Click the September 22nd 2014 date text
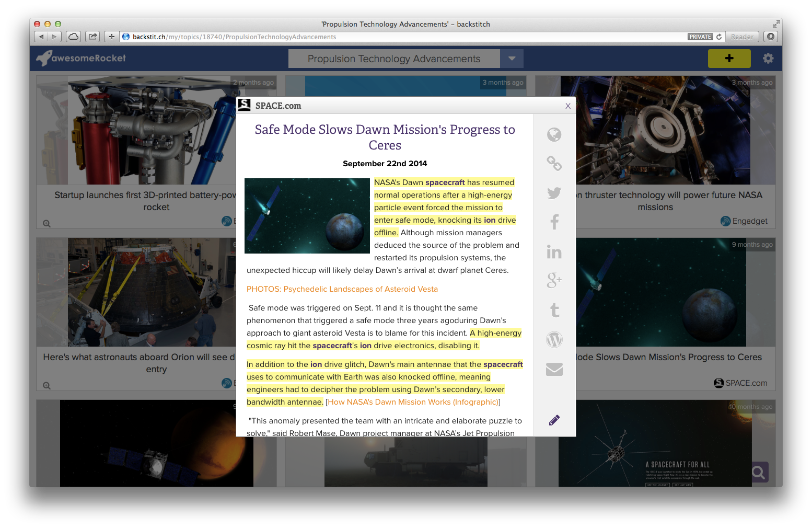 [x=385, y=164]
